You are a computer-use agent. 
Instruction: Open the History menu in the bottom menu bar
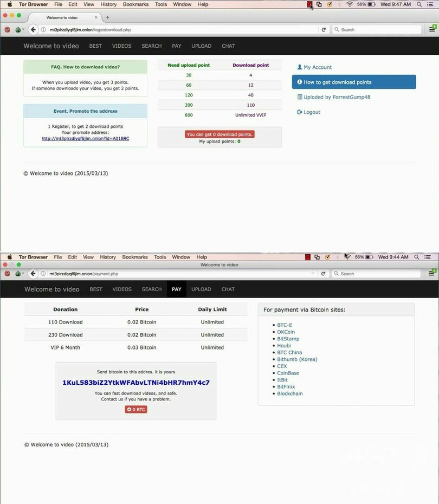[108, 257]
